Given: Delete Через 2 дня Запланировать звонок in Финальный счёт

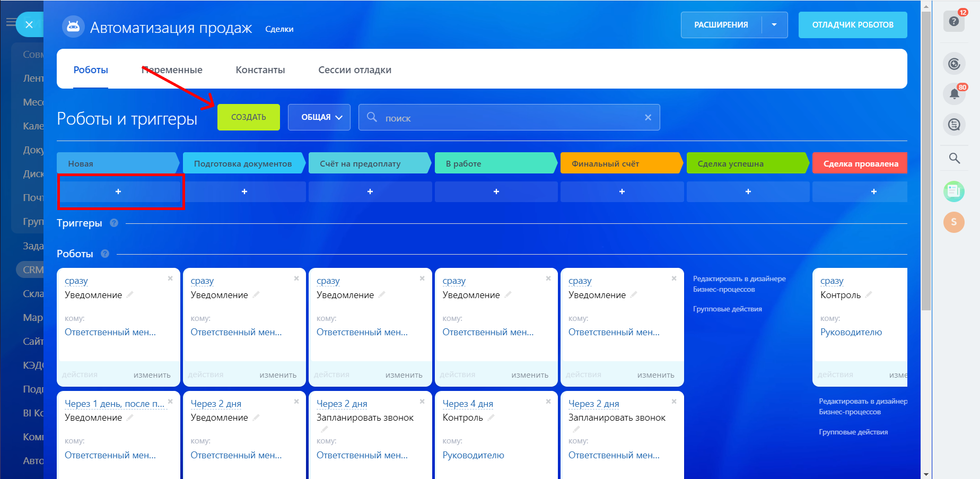Looking at the screenshot, I should coord(674,402).
